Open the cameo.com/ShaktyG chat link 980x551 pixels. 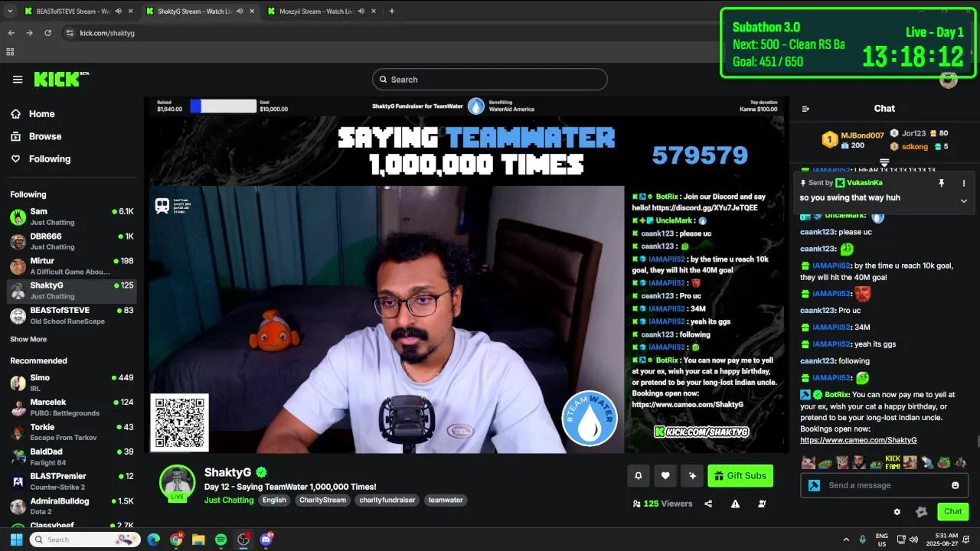pyautogui.click(x=858, y=440)
